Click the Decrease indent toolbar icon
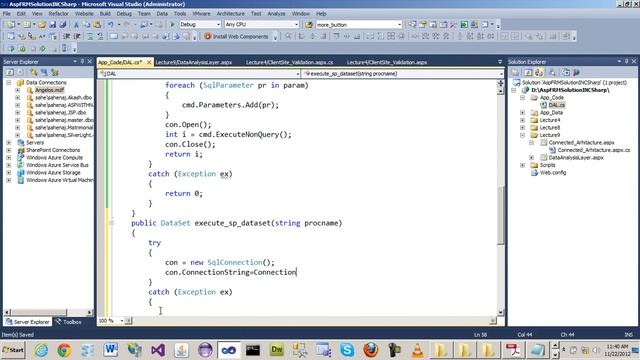This screenshot has width=640, height=360. click(67, 36)
